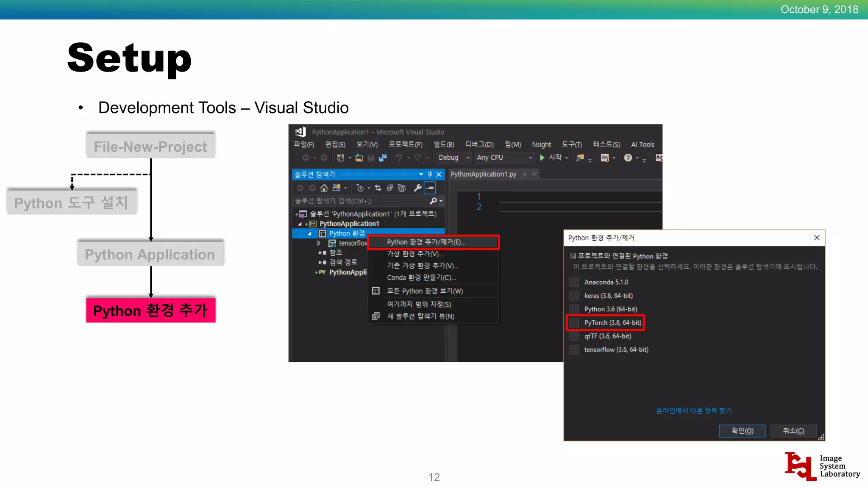Close the Python 환경 추가/제거 dialog

[817, 238]
